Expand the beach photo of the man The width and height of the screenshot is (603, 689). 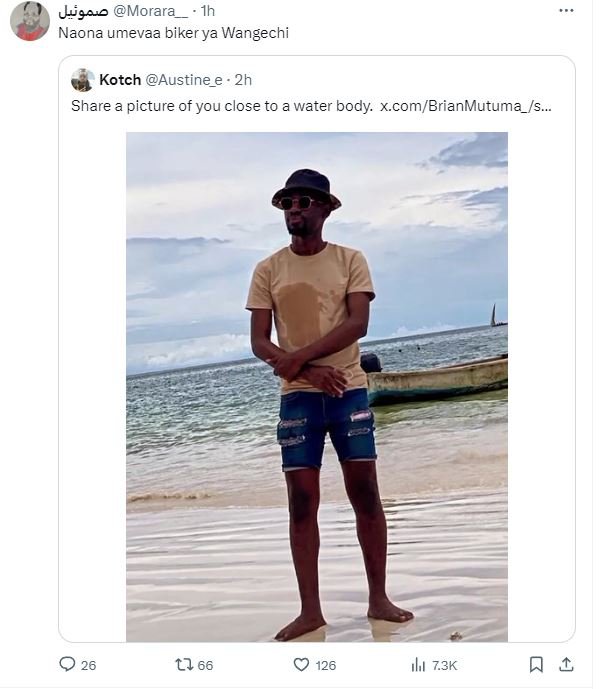(x=316, y=386)
